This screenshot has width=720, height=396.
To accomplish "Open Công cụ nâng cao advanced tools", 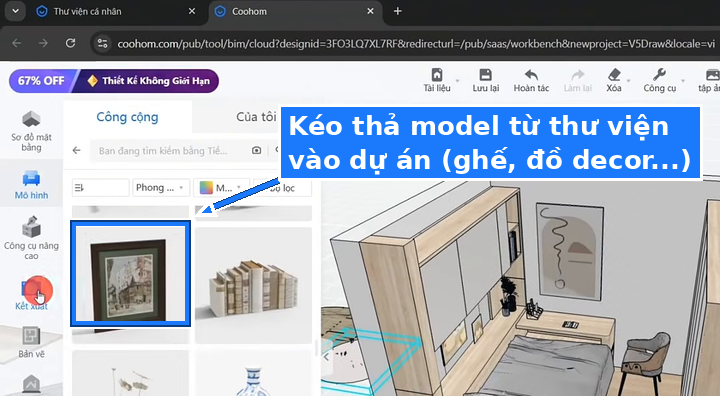I will point(31,238).
